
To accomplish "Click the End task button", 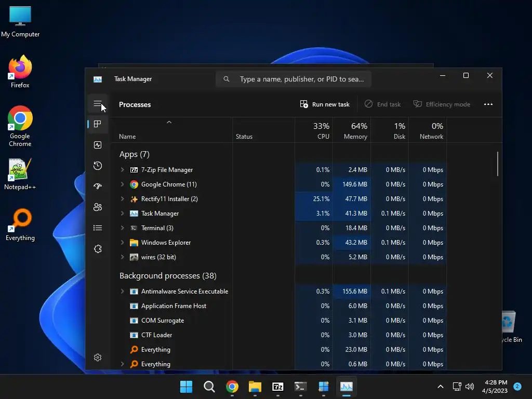I will [383, 104].
